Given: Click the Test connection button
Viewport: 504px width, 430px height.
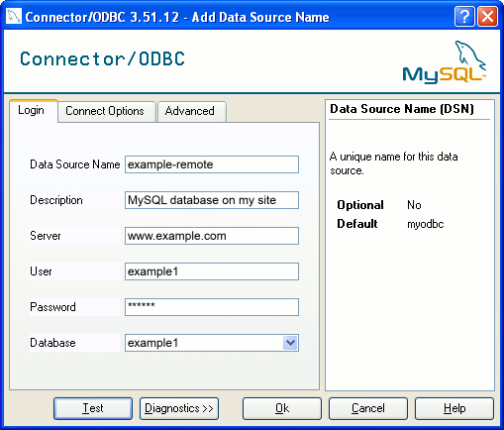Looking at the screenshot, I should click(93, 408).
